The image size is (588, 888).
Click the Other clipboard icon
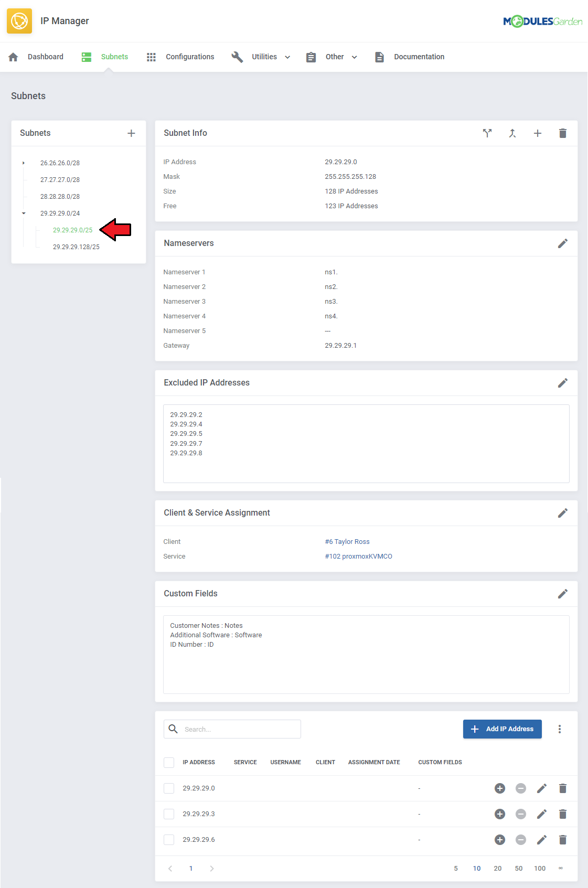pyautogui.click(x=311, y=57)
